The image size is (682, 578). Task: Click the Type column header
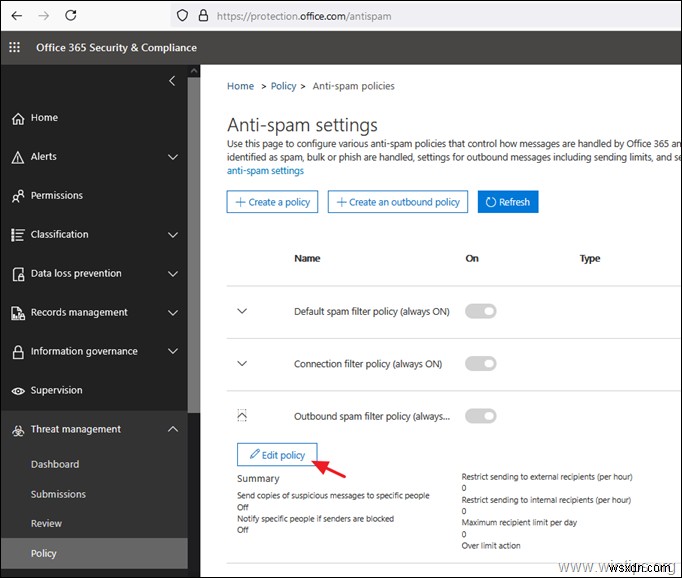click(590, 258)
